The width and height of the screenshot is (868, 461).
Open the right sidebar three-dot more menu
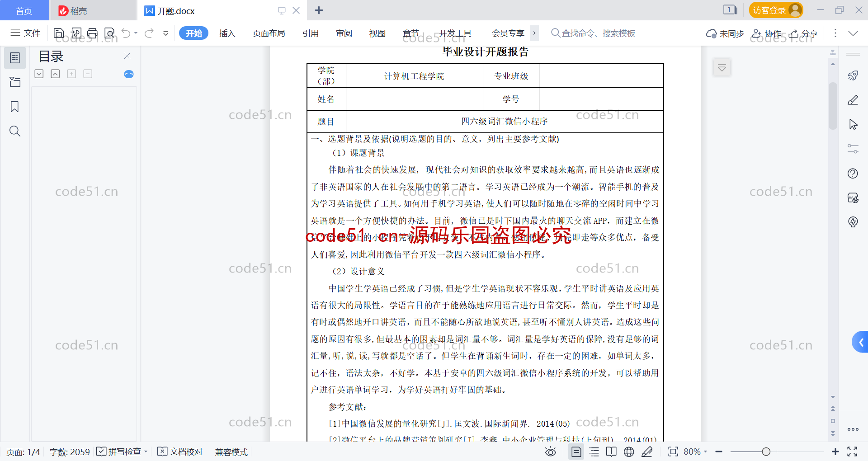pyautogui.click(x=853, y=429)
